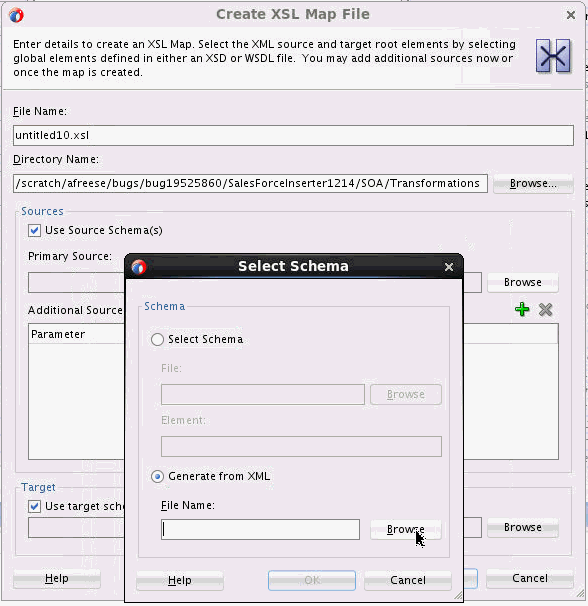Browse for the Directory Name
The image size is (588, 606).
[x=533, y=183]
